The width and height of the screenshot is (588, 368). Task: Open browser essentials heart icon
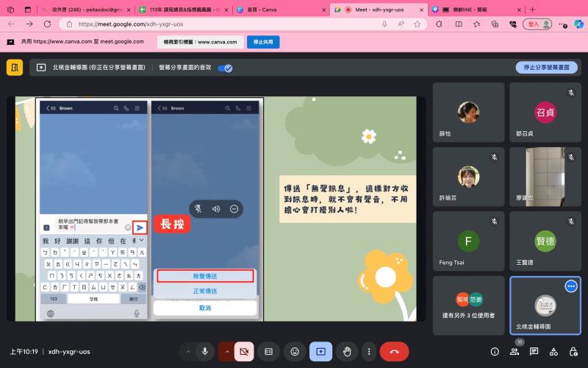click(x=513, y=24)
